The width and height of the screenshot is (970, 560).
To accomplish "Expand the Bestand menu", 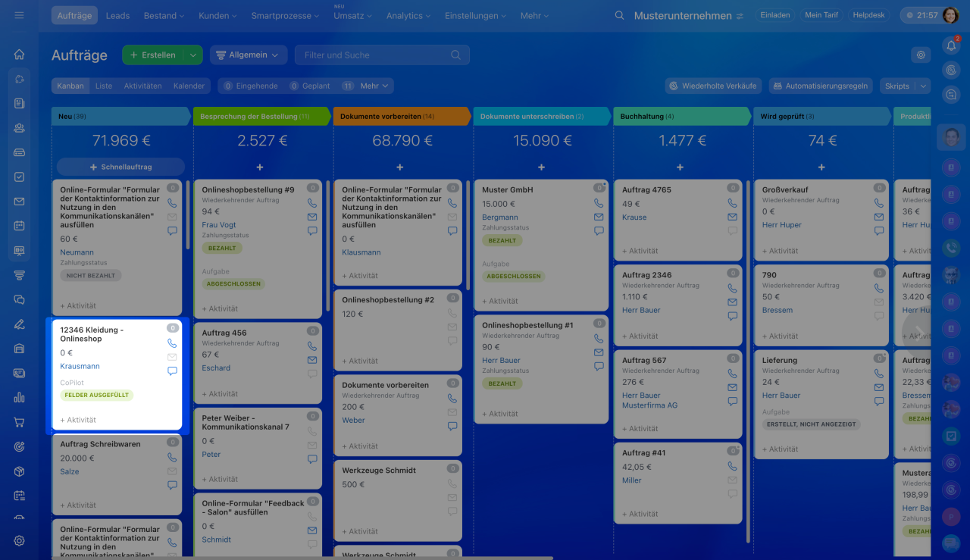I will click(164, 15).
